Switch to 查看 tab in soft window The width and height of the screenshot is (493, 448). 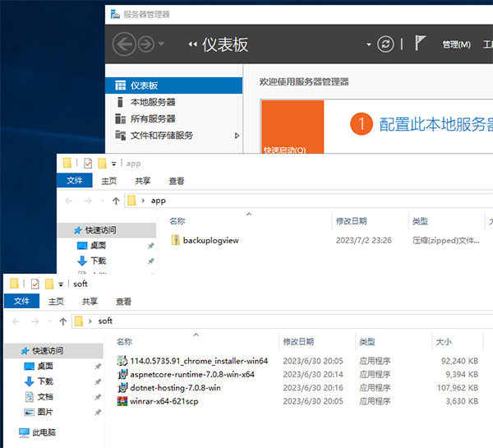coord(123,302)
